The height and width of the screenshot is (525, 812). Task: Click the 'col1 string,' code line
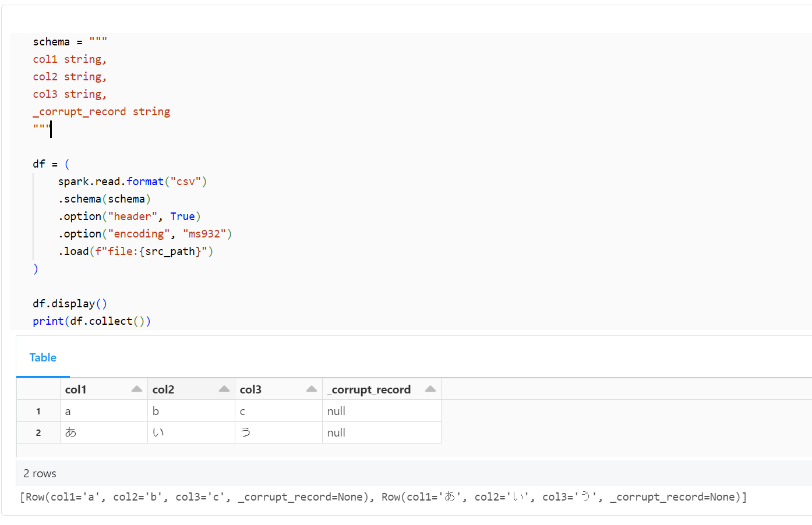point(69,59)
